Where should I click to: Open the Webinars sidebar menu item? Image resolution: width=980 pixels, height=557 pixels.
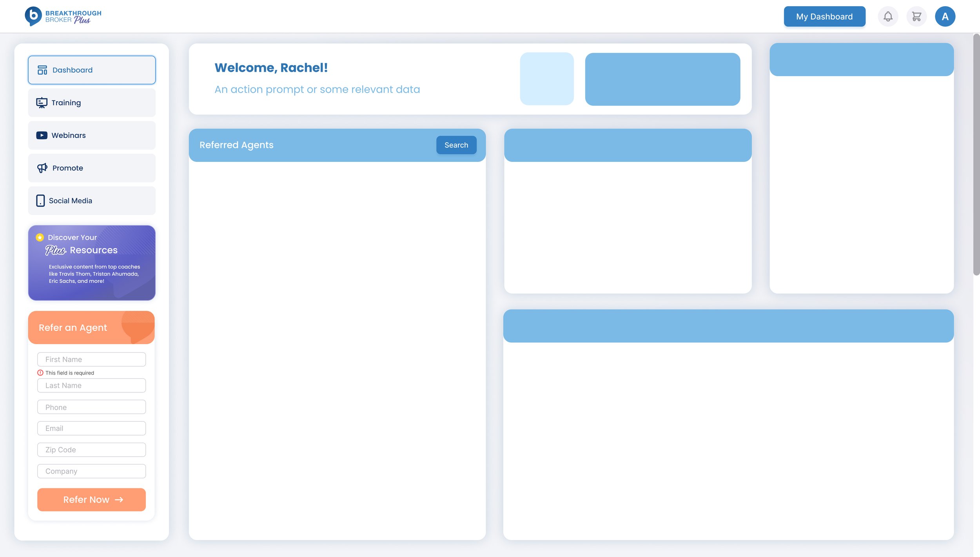(x=92, y=135)
